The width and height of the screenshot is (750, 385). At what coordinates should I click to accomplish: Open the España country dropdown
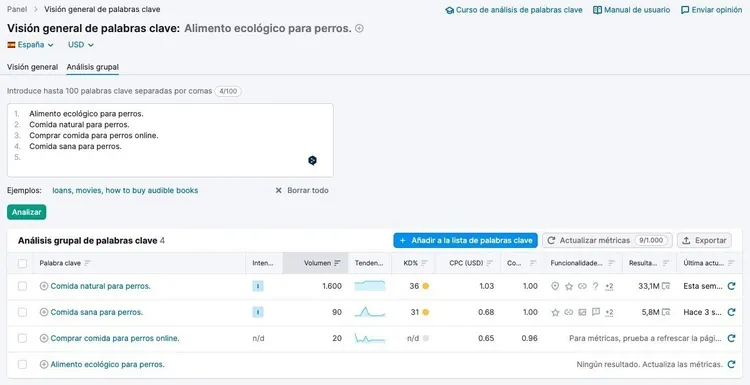(x=31, y=45)
